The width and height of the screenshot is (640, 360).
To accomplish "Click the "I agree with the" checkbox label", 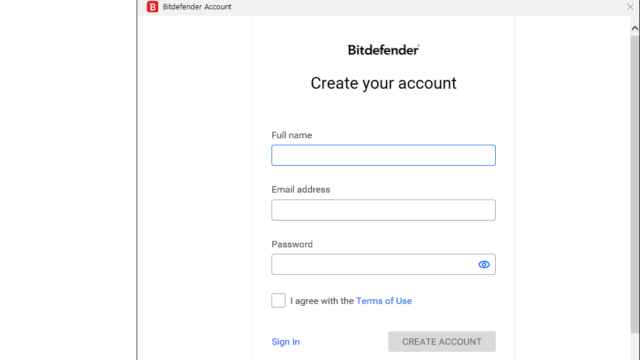I will (322, 301).
